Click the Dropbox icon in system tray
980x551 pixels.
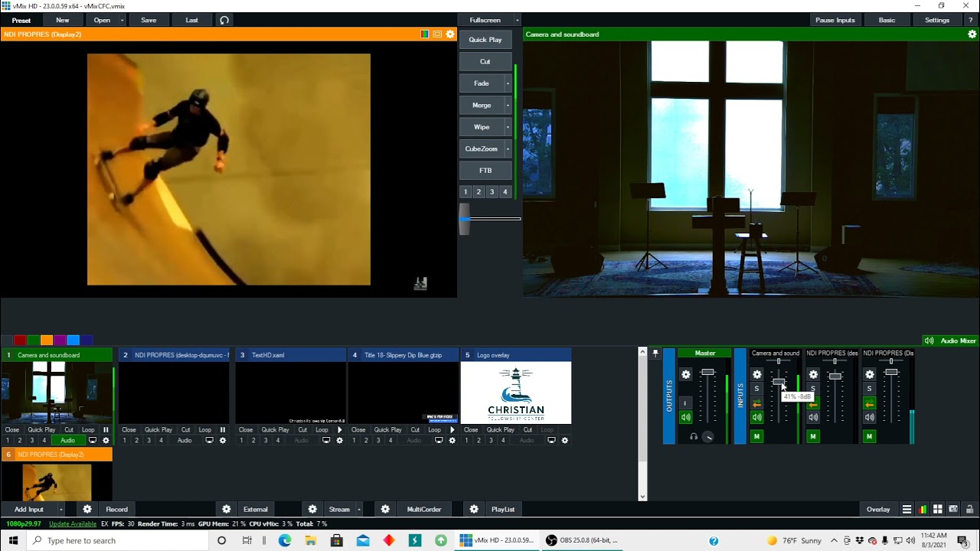(859, 541)
